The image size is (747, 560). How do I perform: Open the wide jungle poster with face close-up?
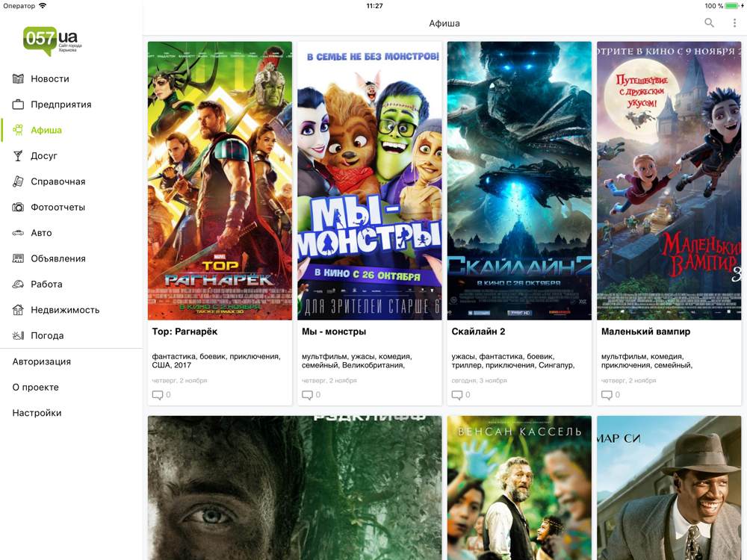295,488
